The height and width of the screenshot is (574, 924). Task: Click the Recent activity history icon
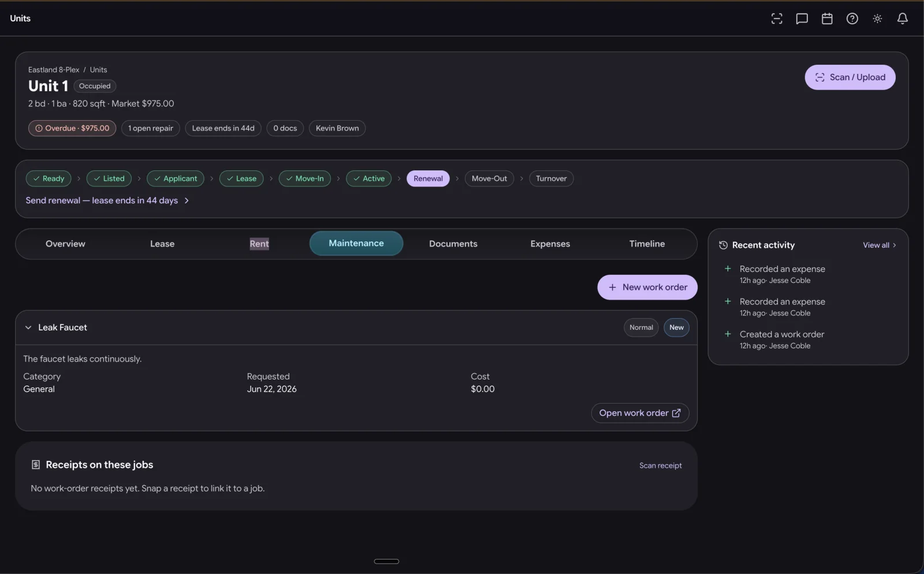723,245
